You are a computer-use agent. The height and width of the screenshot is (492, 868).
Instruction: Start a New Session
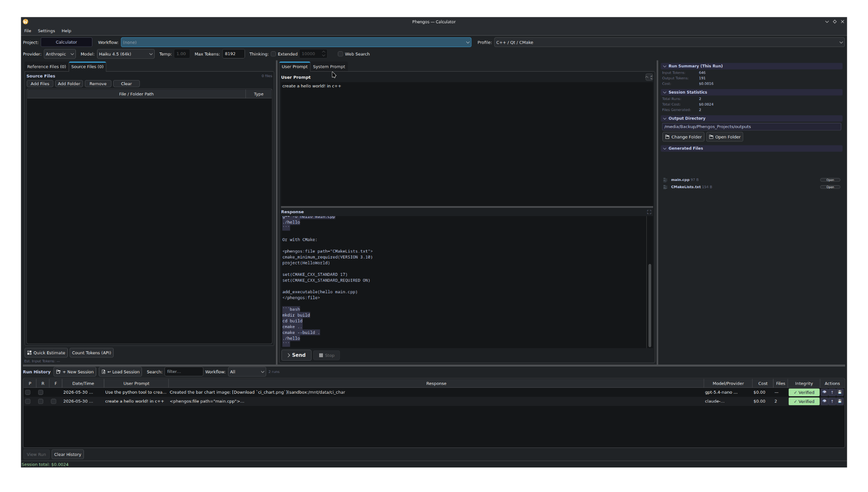coord(75,372)
